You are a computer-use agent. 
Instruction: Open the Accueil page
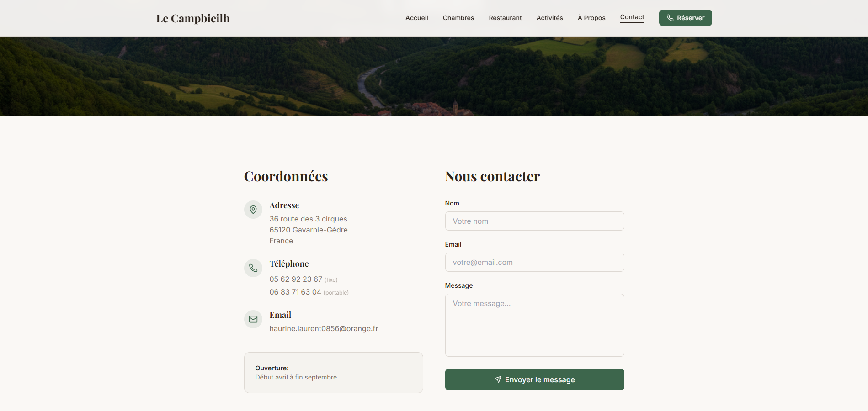(417, 18)
